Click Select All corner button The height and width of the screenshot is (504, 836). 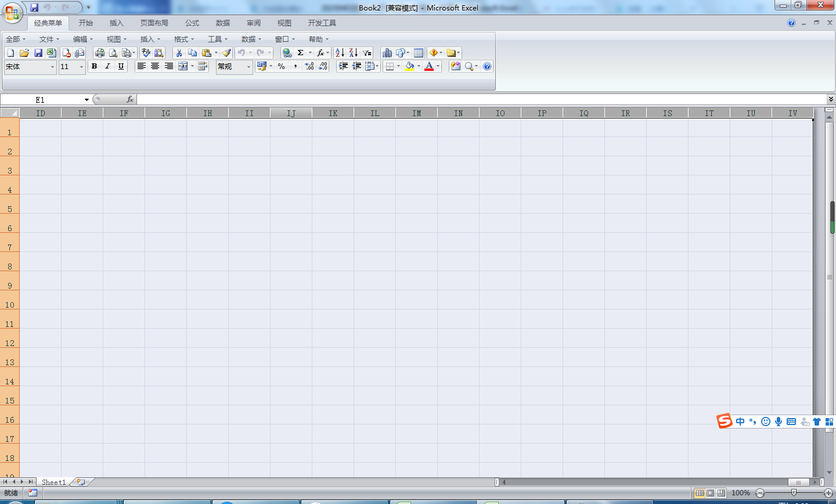tap(10, 113)
